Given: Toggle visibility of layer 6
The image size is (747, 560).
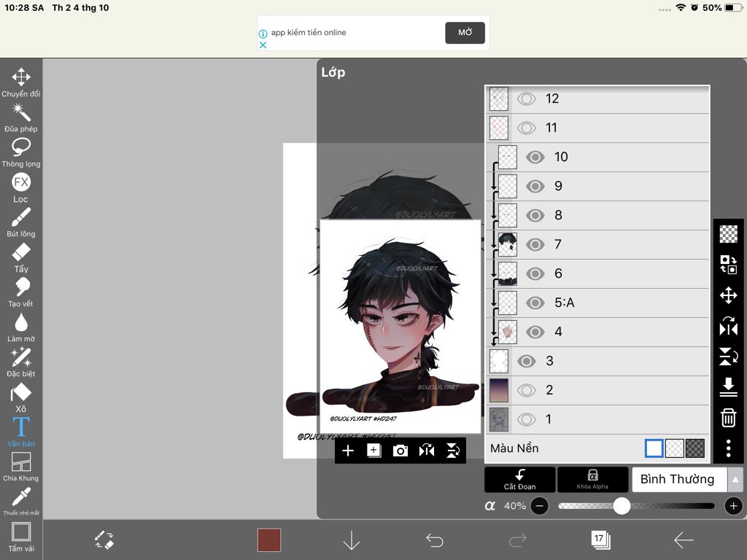Looking at the screenshot, I should [535, 274].
